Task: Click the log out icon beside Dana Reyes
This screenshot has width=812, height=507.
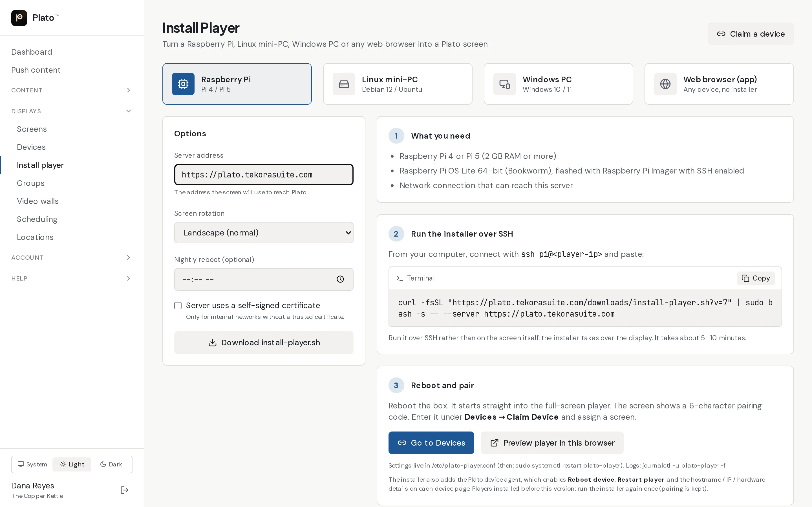Action: (x=125, y=490)
